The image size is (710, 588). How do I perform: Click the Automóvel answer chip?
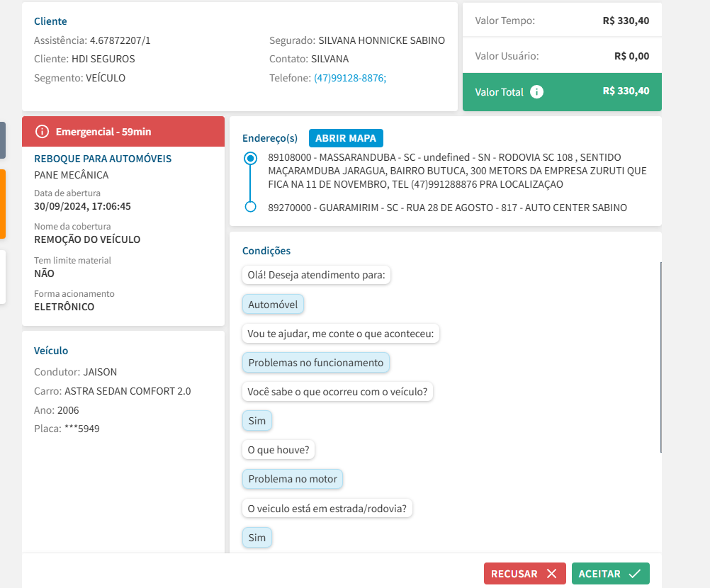[273, 305]
